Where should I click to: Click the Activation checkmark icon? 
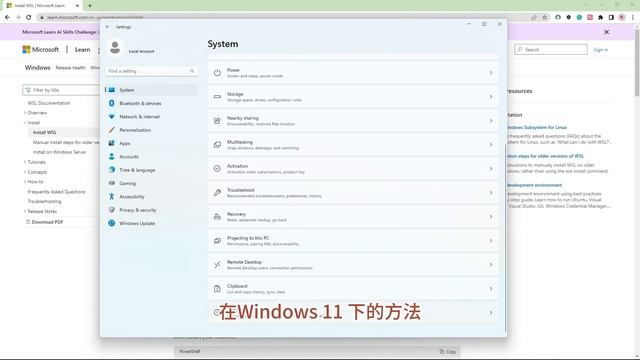(x=217, y=169)
